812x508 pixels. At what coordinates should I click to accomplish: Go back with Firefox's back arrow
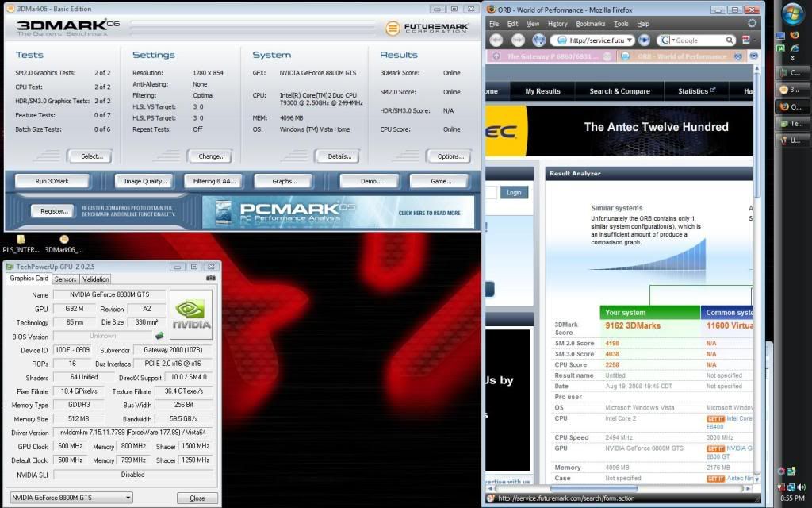pos(496,40)
